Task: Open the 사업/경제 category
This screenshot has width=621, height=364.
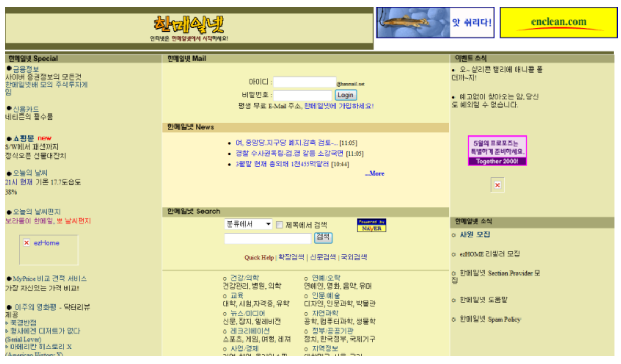Action: click(x=245, y=348)
